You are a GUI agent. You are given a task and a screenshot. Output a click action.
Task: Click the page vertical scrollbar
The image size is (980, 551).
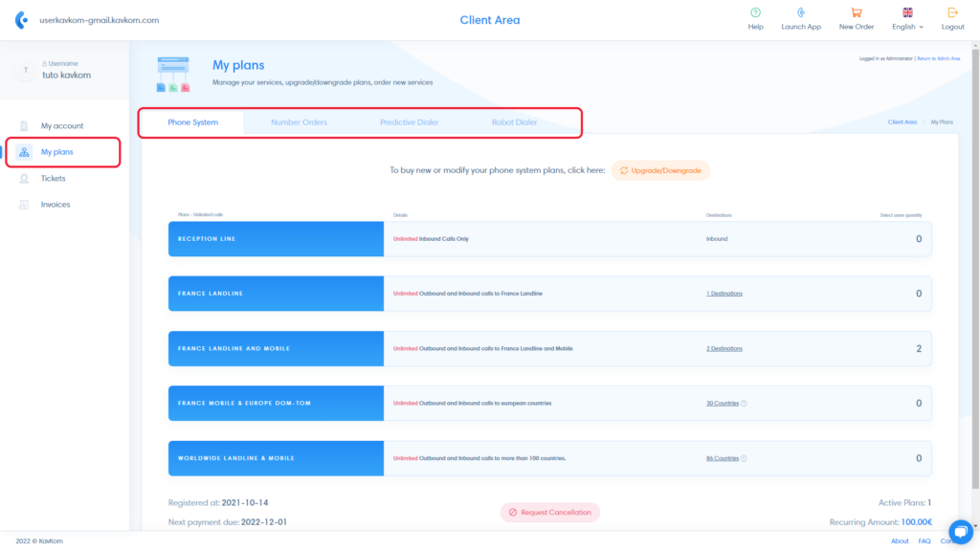[975, 269]
